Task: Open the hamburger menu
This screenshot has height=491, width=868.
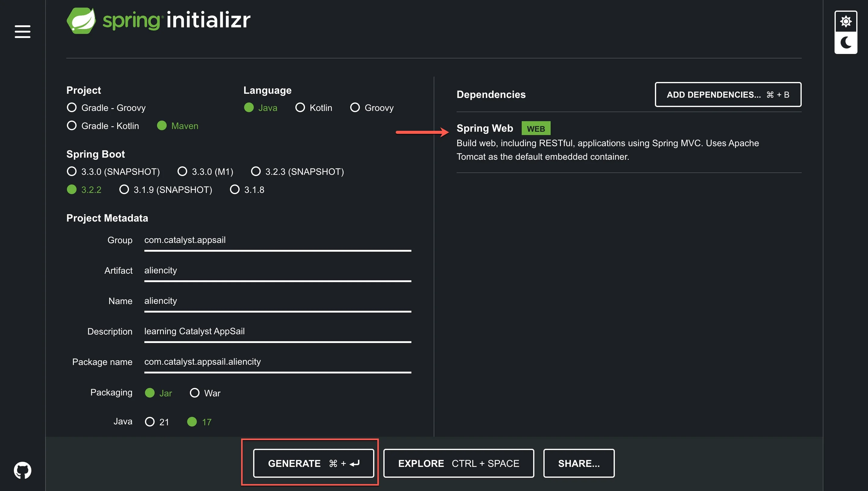Action: [22, 31]
